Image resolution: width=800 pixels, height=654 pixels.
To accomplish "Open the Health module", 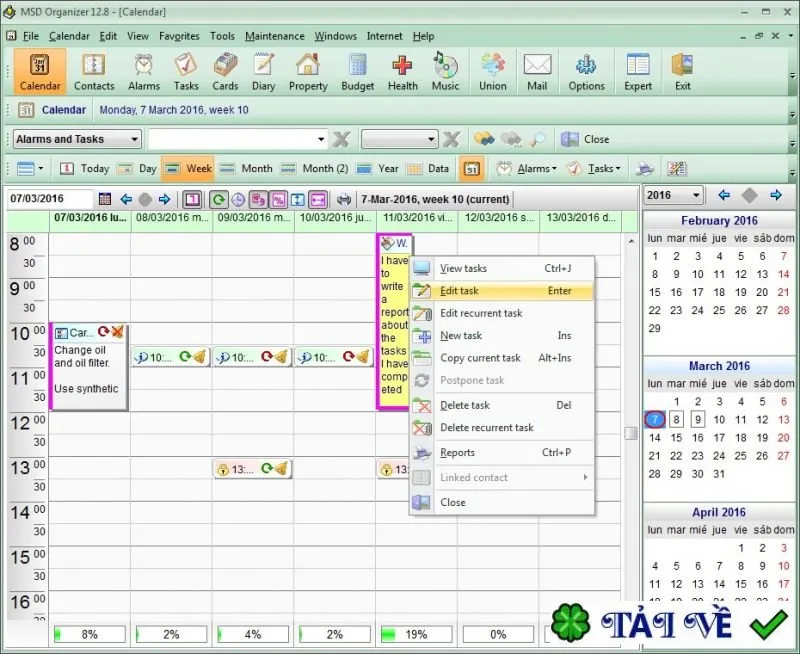I will click(x=403, y=72).
